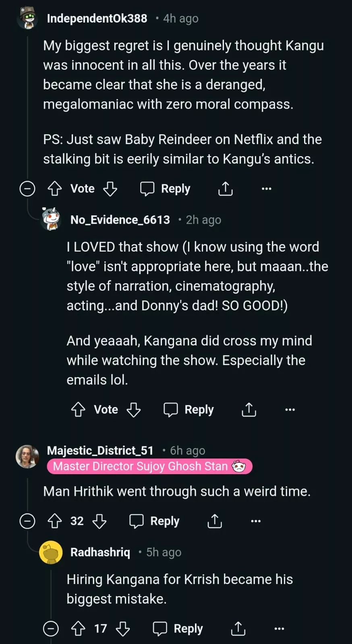
Task: Collapse IndependentOk388's comment thread
Action: coord(27,188)
